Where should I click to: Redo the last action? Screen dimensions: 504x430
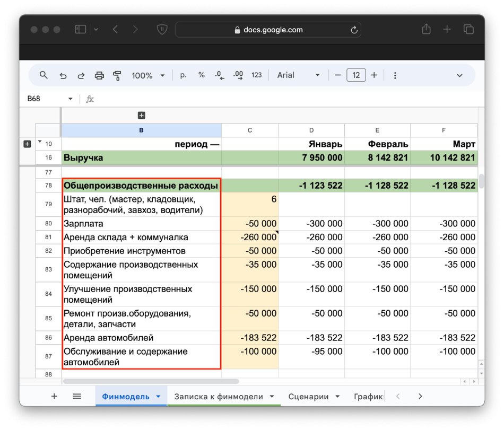(x=81, y=75)
